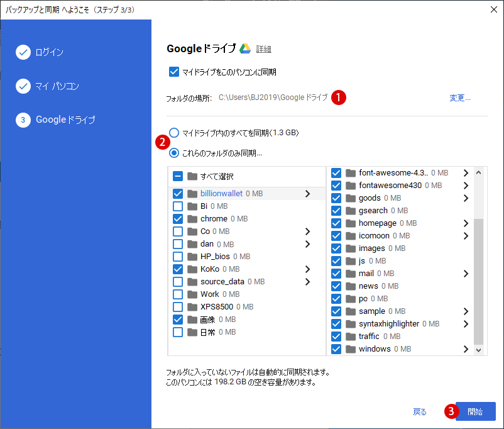Viewport: 504px width, 429px height.
Task: Click scrollbar up arrow in subfolder list
Action: (479, 173)
